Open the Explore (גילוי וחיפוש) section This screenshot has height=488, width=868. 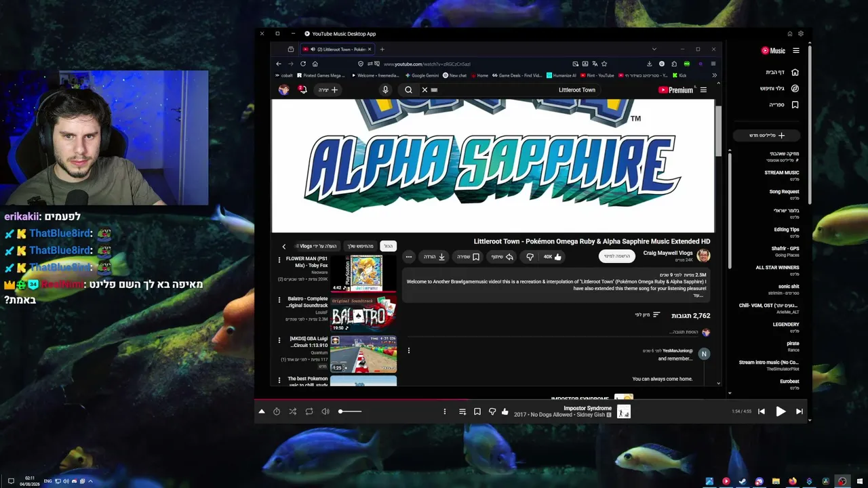click(780, 89)
